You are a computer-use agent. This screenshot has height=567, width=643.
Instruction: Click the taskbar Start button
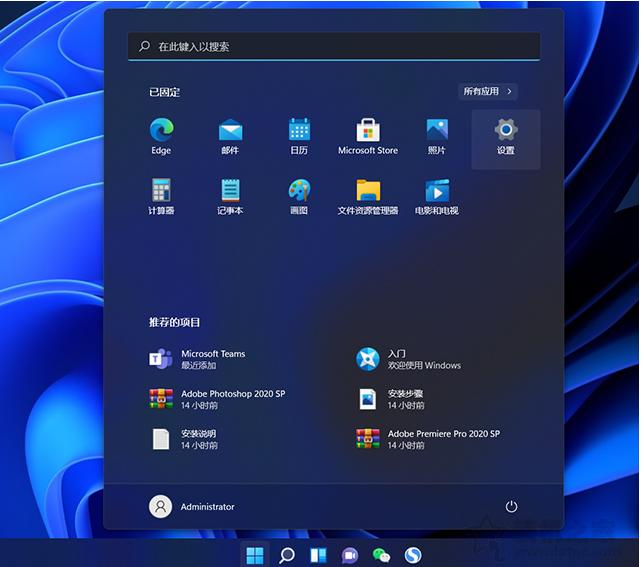(x=255, y=556)
